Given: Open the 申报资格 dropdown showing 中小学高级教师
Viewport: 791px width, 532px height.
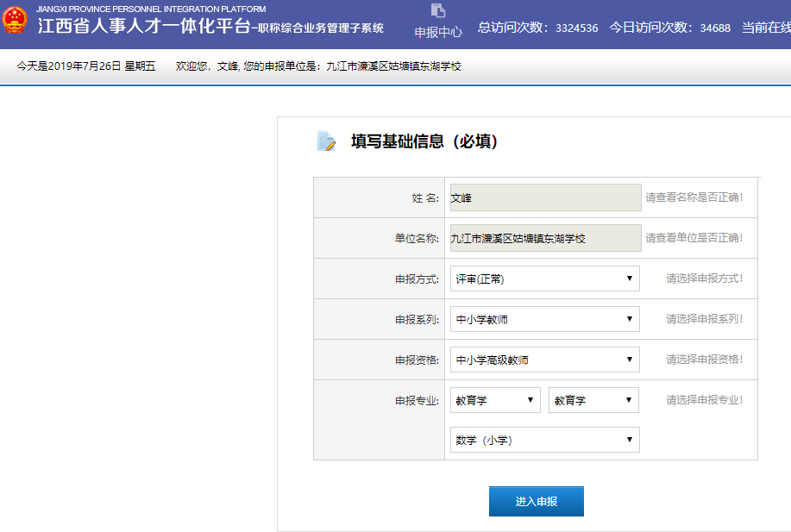Looking at the screenshot, I should point(544,360).
